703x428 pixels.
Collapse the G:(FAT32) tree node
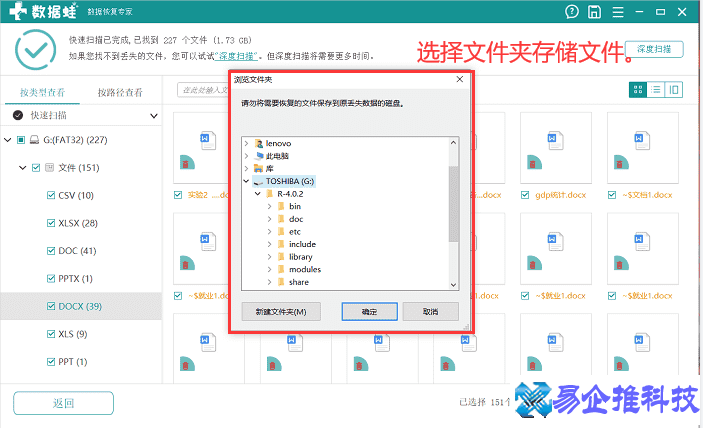8,140
